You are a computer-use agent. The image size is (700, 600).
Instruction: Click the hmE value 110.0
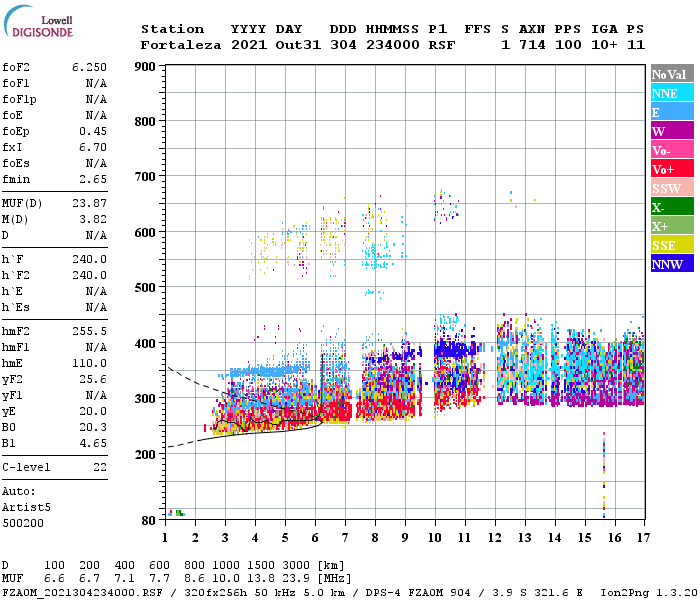(x=89, y=363)
